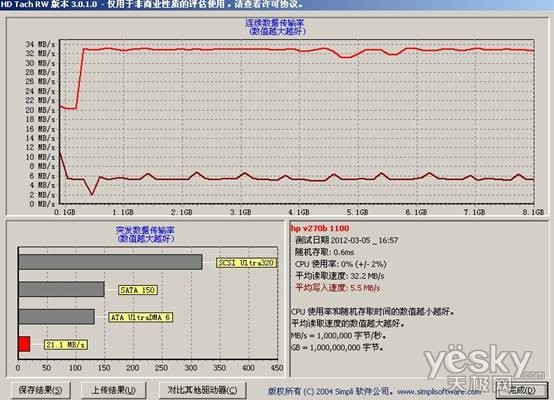The width and height of the screenshot is (554, 400).
Task: Click the gray ATA UltraDMA bar
Action: pyautogui.click(x=57, y=317)
